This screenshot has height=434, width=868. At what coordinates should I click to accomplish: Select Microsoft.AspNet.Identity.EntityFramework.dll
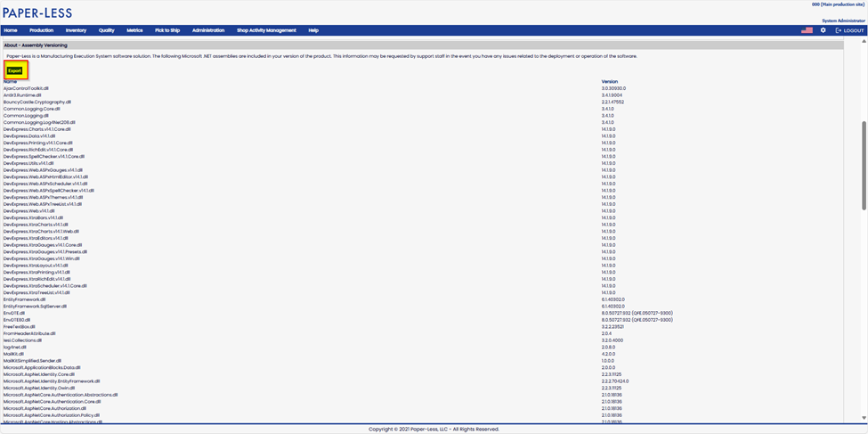[52, 381]
